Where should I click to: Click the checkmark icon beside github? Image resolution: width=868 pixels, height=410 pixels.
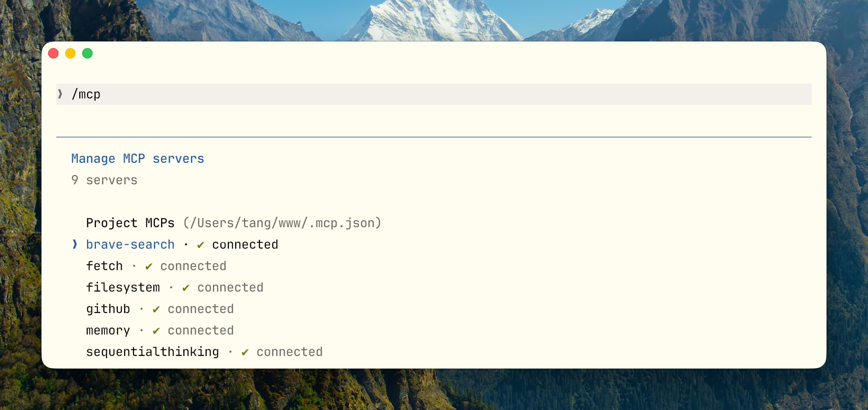coord(156,309)
